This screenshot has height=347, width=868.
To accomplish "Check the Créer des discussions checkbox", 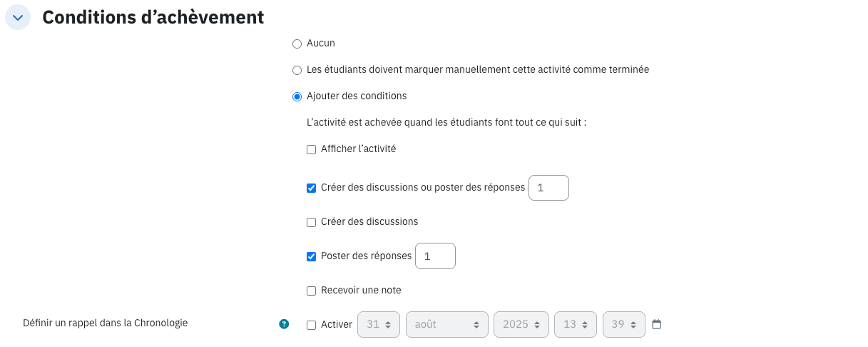I will (311, 222).
